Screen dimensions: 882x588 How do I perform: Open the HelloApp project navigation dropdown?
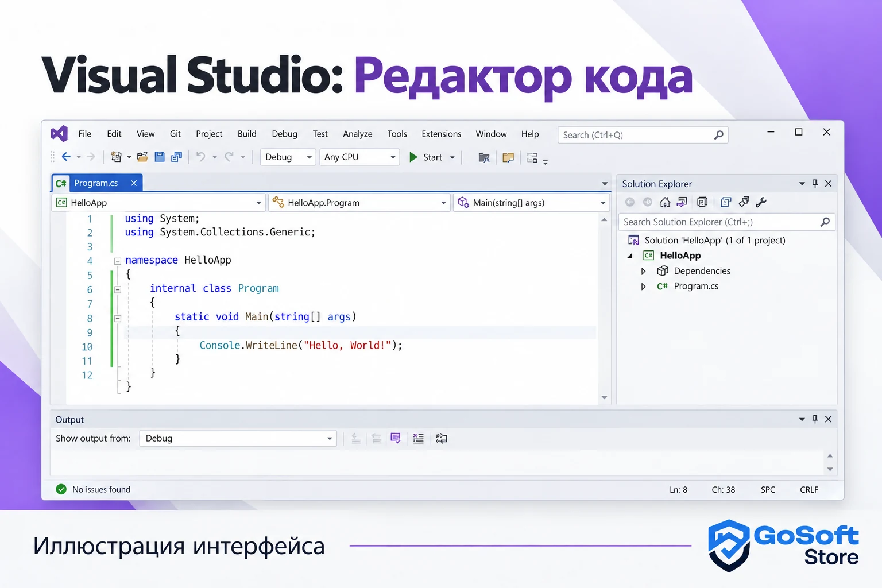point(158,203)
